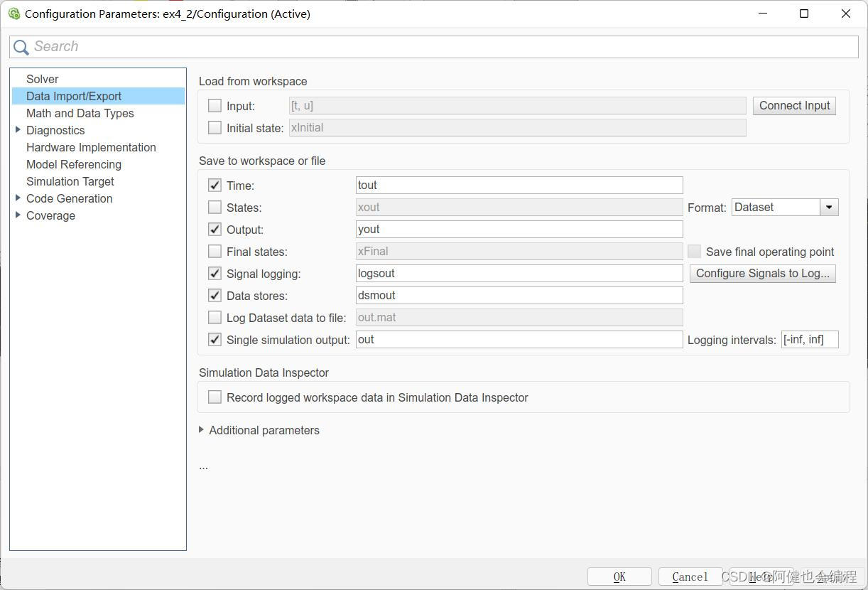Click the Output field containing yout

[519, 229]
